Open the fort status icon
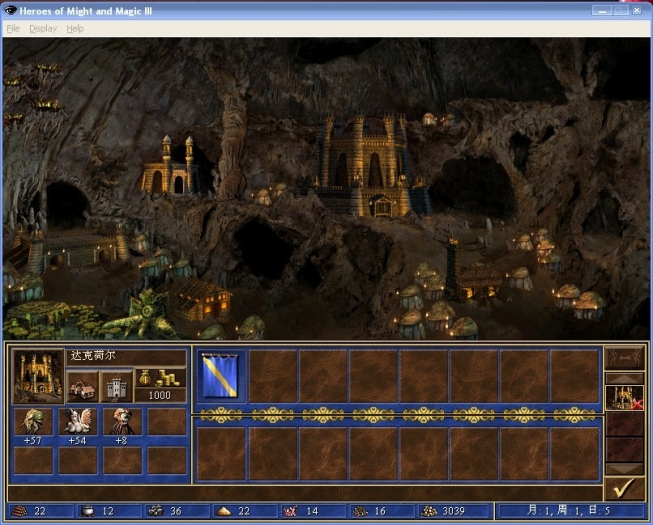This screenshot has width=653, height=525. pos(117,386)
